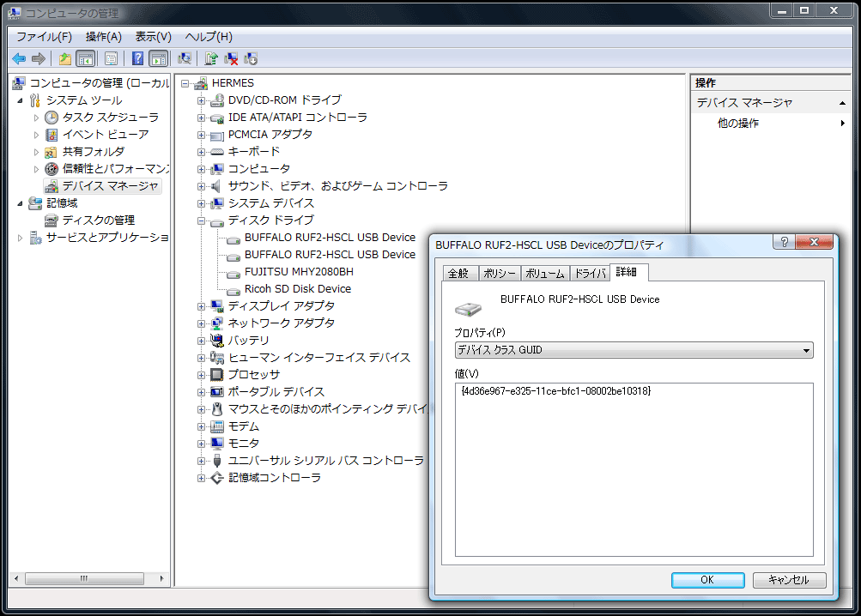Switch to the ボリューム tab

click(x=545, y=274)
